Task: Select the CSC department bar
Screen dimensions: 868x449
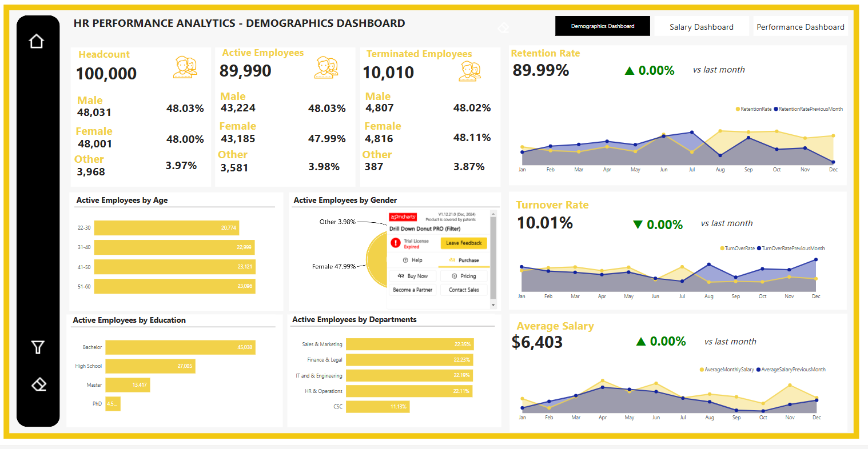Action: [377, 407]
